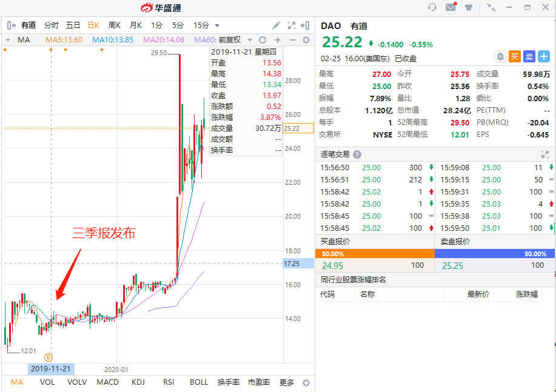Click the MA20:14.08 label

coord(164,40)
